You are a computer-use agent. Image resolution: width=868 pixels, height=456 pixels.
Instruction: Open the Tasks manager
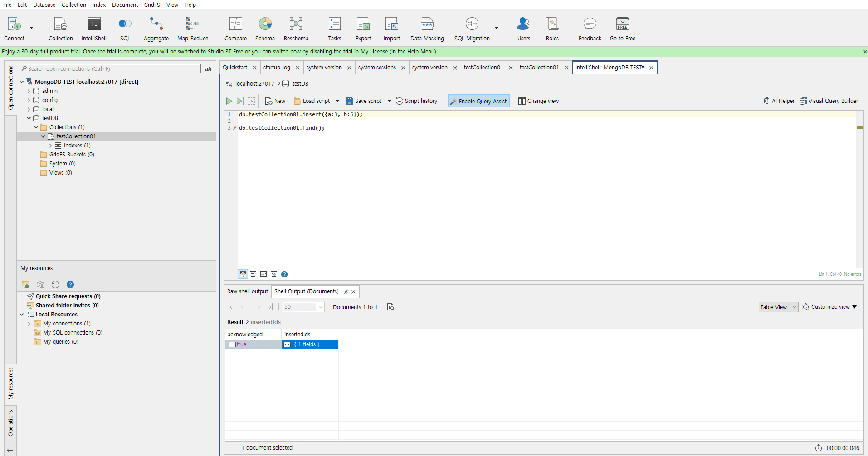pyautogui.click(x=335, y=29)
